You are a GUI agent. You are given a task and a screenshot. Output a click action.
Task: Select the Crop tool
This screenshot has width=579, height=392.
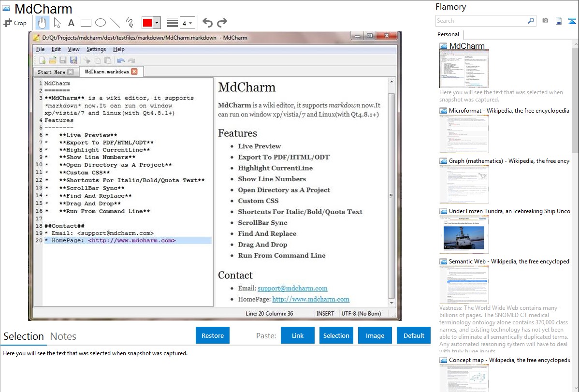[15, 23]
